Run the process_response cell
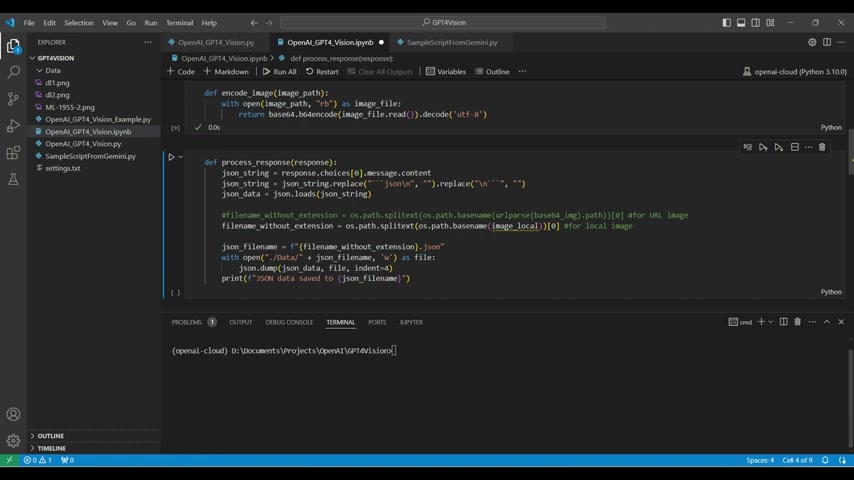 point(171,157)
